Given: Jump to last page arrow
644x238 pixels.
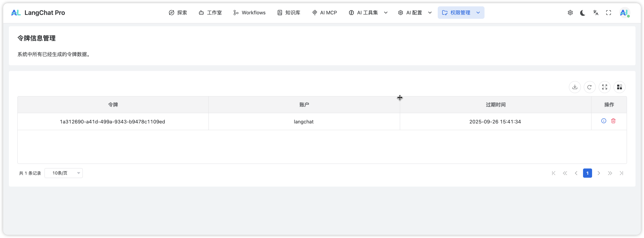Looking at the screenshot, I should (621, 173).
